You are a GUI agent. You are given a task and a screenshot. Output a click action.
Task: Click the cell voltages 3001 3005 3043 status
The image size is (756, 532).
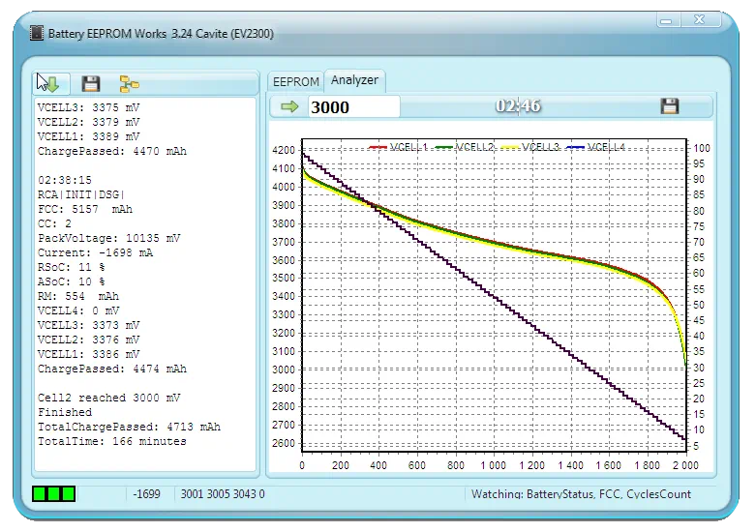223,494
